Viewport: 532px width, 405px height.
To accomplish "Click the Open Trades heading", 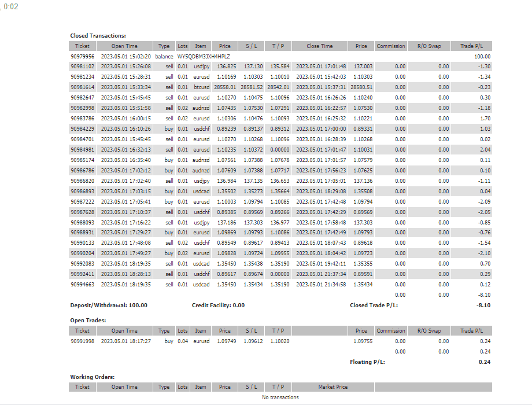I will coord(88,320).
